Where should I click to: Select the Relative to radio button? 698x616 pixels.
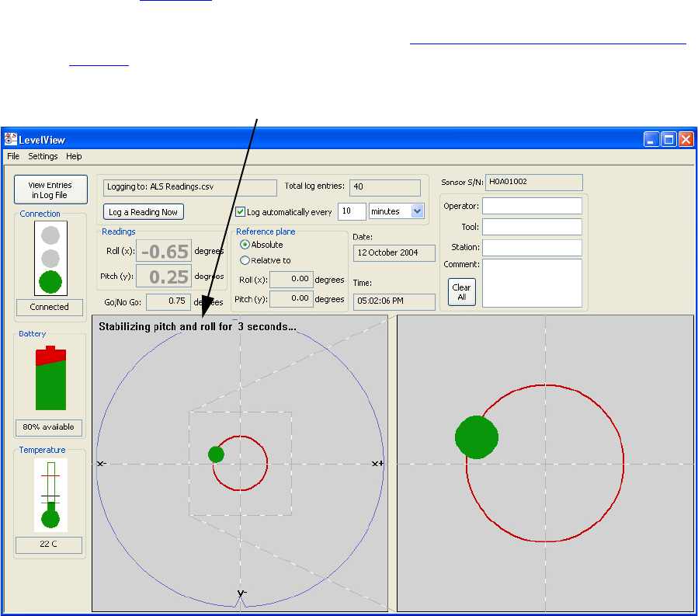(245, 260)
